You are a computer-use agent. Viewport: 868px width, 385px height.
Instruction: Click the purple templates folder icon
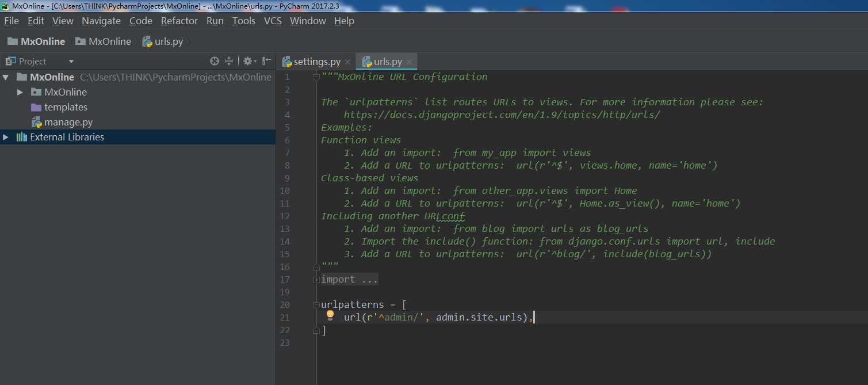click(x=36, y=107)
